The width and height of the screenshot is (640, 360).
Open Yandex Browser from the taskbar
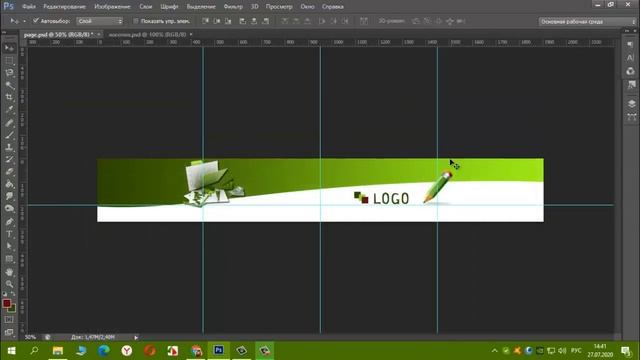(127, 351)
